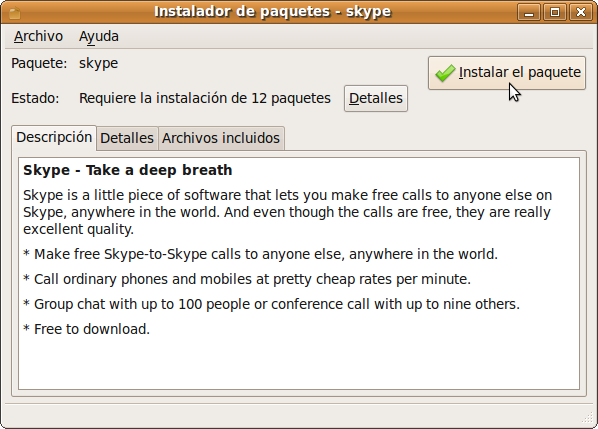This screenshot has height=429, width=598.
Task: Minimize the package installer window
Action: click(529, 13)
